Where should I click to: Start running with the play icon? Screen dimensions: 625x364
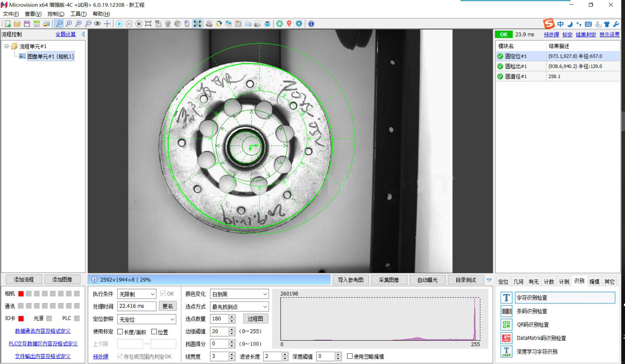click(x=119, y=24)
